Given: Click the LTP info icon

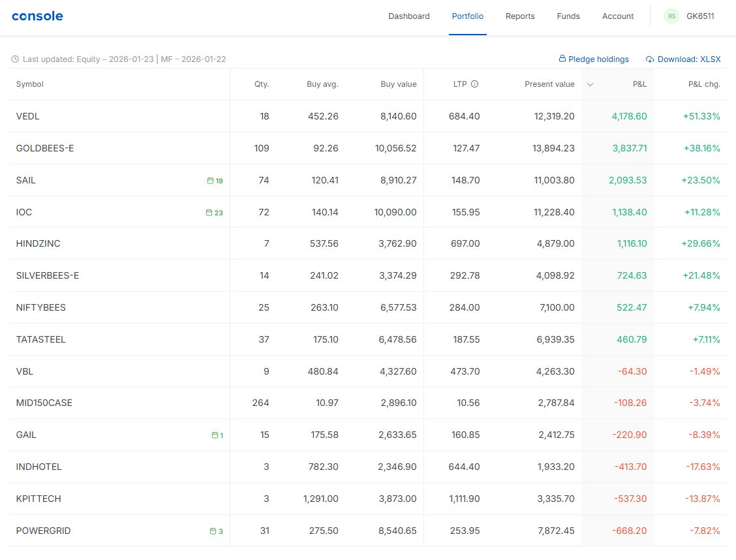Looking at the screenshot, I should click(x=474, y=84).
